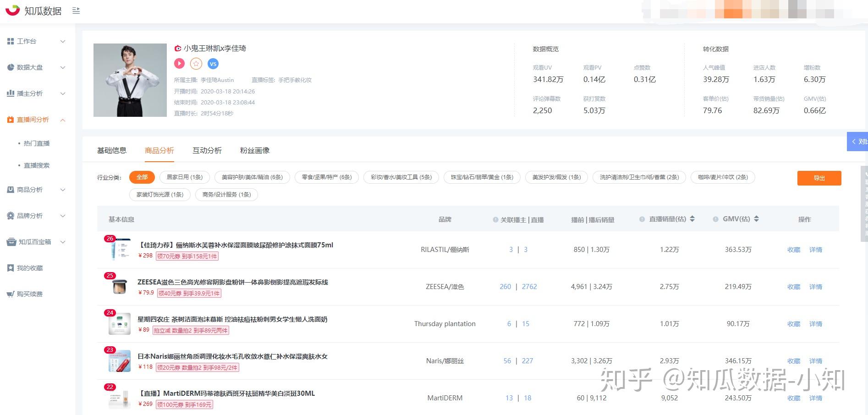
Task: Click 收藏 for Thursday plantation row
Action: click(x=794, y=324)
